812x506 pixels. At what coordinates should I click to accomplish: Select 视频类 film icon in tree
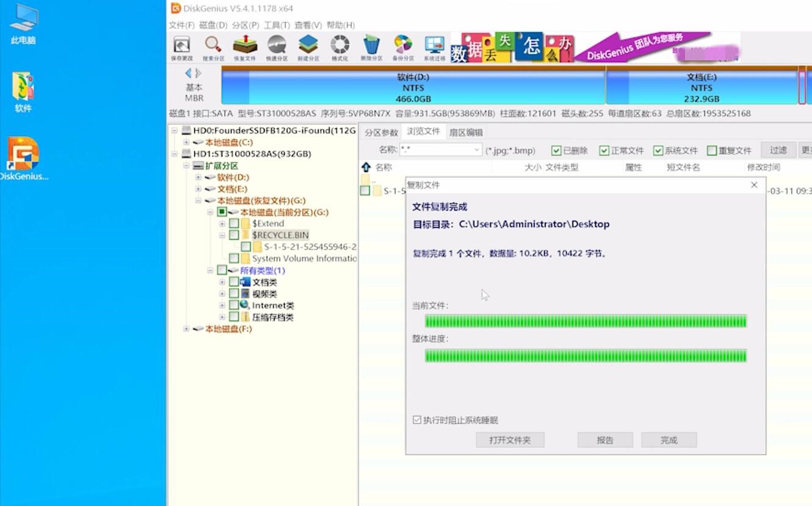[245, 294]
